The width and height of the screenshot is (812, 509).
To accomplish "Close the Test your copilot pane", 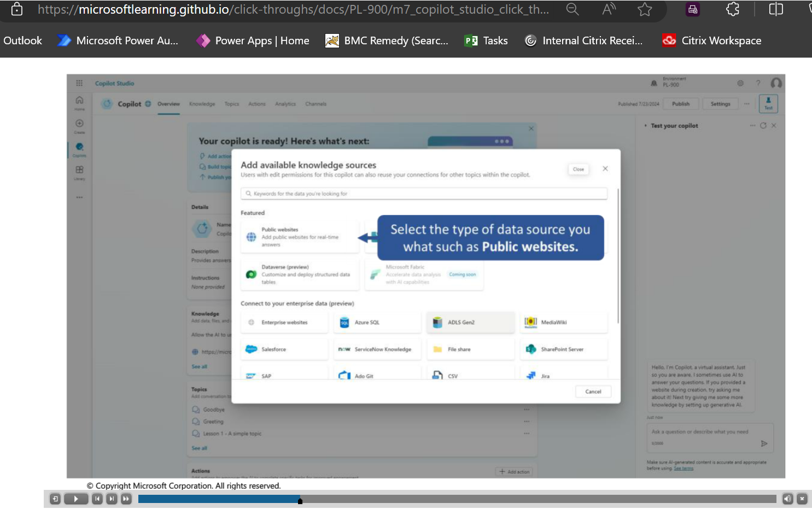I will tap(774, 126).
